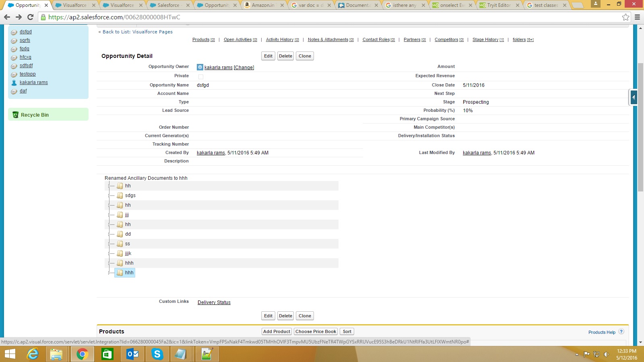
Task: Select the highlighted hhh folder in tree
Action: click(x=125, y=273)
